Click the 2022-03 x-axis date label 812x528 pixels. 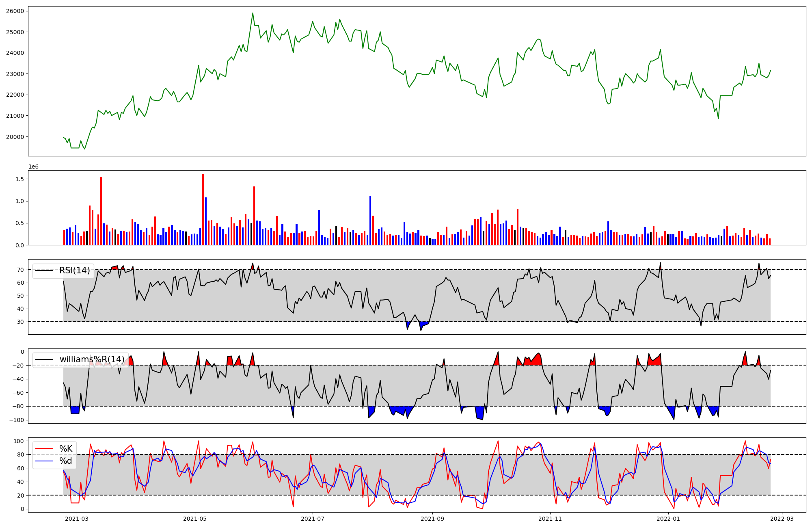tap(782, 519)
